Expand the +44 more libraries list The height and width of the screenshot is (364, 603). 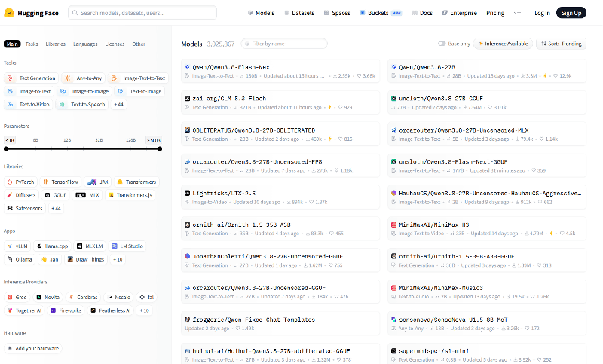pos(56,208)
